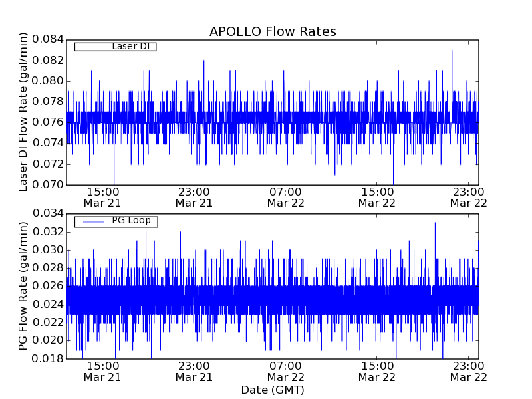The width and height of the screenshot is (532, 399).
Task: Click 23:00 Mar 21 label under PG Loop plot
Action: tap(194, 372)
